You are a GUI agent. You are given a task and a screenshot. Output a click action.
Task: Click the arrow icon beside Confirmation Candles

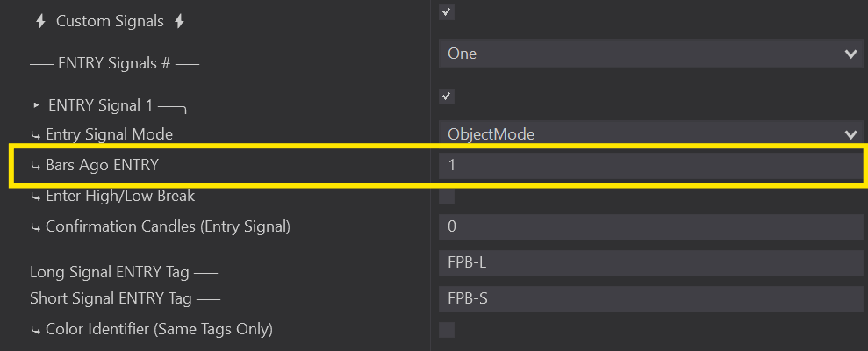pos(35,227)
